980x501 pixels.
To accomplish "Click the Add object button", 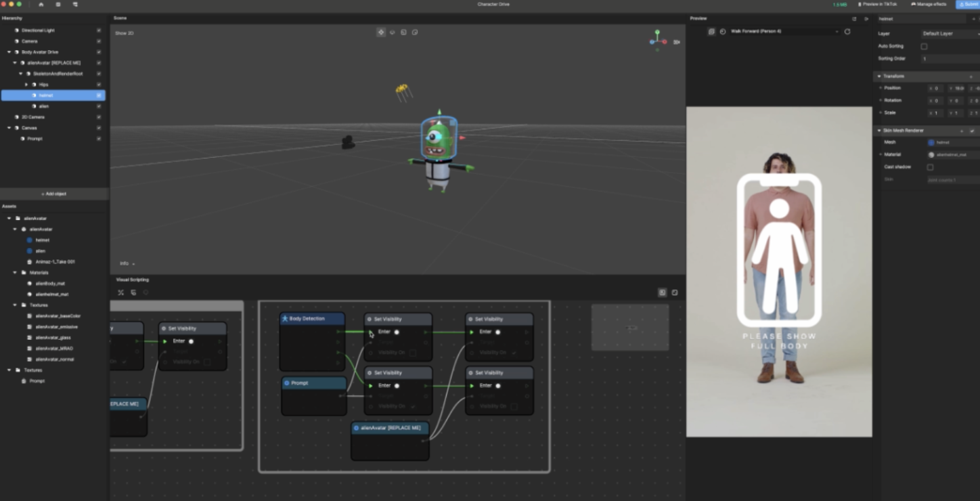I will click(x=54, y=194).
